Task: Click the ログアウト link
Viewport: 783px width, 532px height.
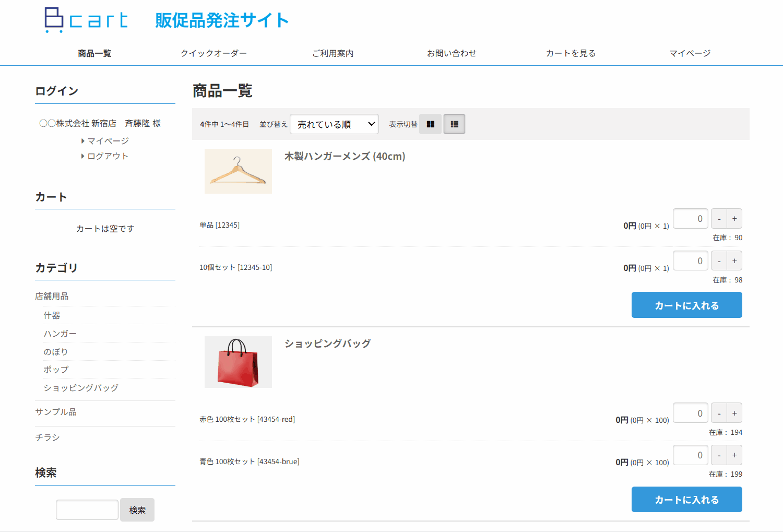Action: point(108,156)
